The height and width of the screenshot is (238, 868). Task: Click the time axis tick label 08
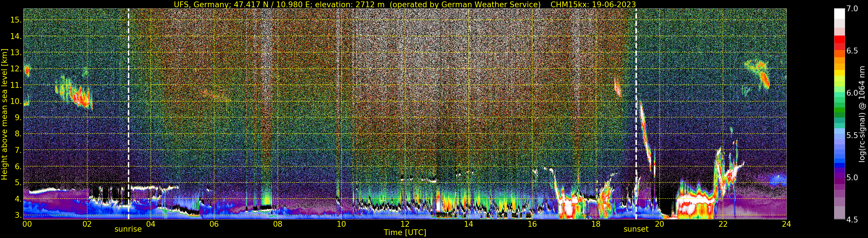pos(278,224)
